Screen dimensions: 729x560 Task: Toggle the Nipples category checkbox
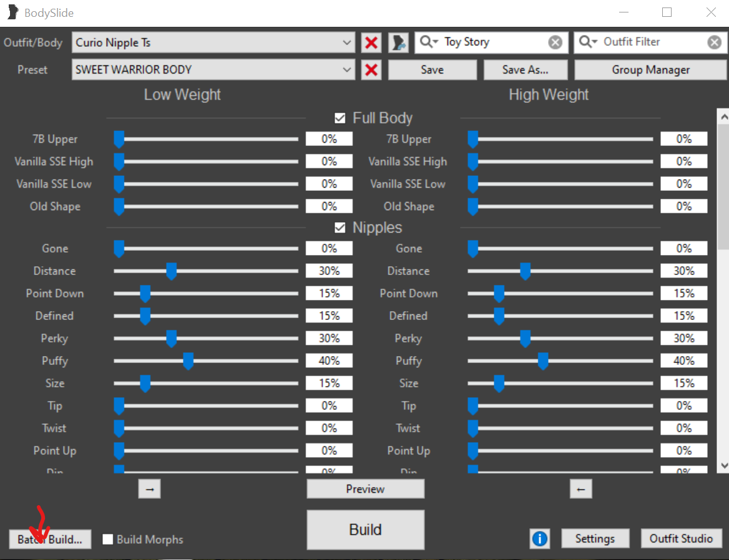(x=340, y=228)
